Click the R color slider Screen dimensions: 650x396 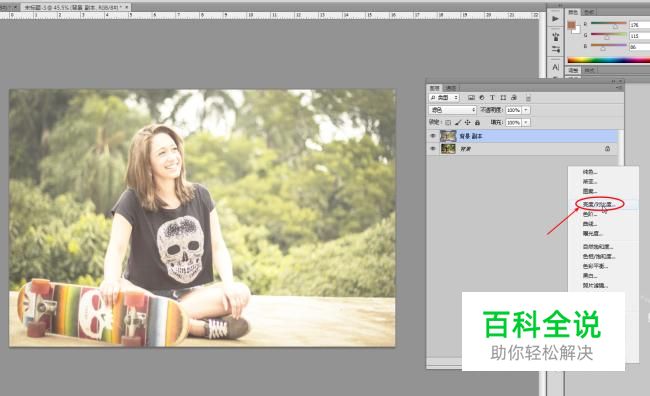pyautogui.click(x=609, y=25)
